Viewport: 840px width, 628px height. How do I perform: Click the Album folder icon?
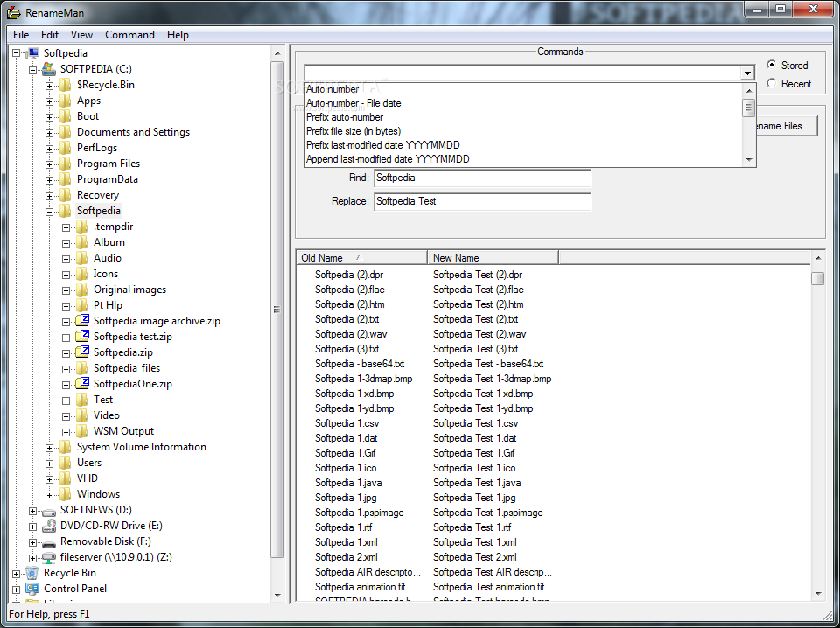pos(82,242)
